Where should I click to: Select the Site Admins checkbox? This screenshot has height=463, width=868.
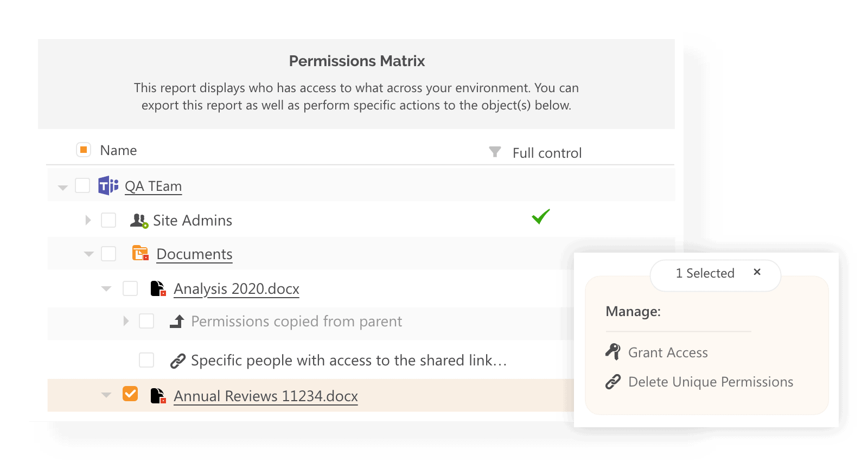pos(110,220)
